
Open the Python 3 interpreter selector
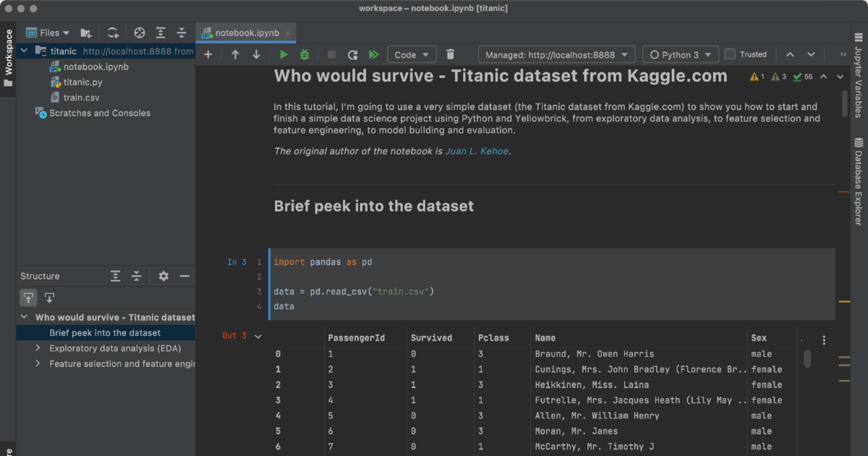point(680,54)
